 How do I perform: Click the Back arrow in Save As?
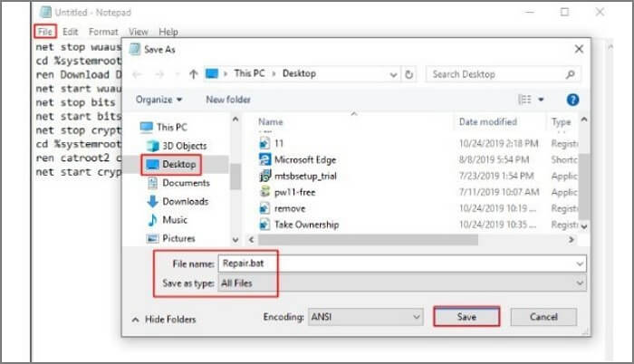(x=138, y=74)
